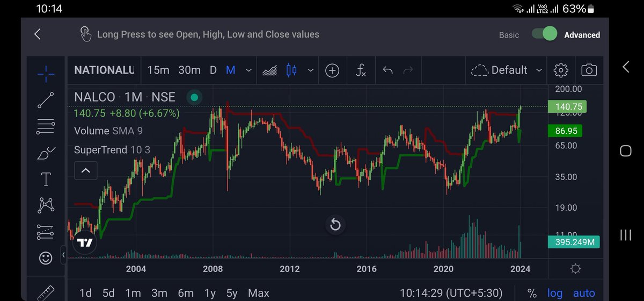Click the NATIONALU symbol search field

click(x=104, y=70)
